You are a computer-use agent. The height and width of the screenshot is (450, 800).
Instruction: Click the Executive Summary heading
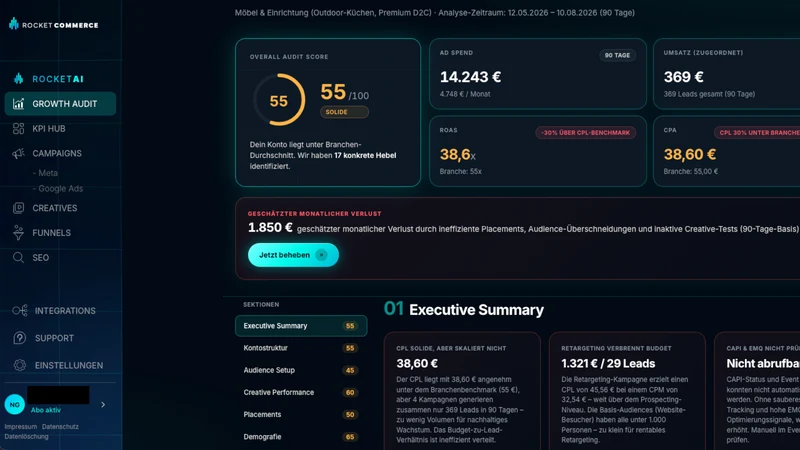[477, 310]
